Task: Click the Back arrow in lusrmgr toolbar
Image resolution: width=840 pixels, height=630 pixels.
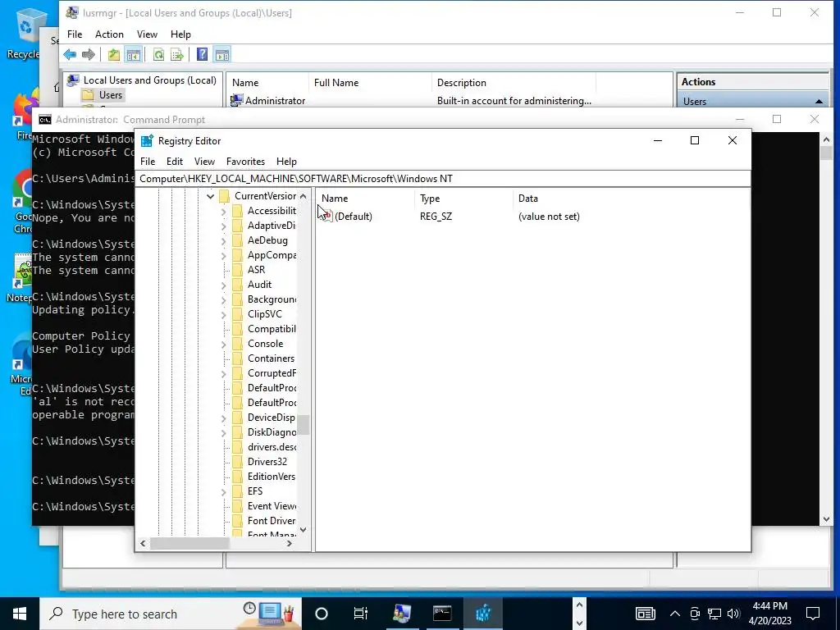Action: (70, 54)
